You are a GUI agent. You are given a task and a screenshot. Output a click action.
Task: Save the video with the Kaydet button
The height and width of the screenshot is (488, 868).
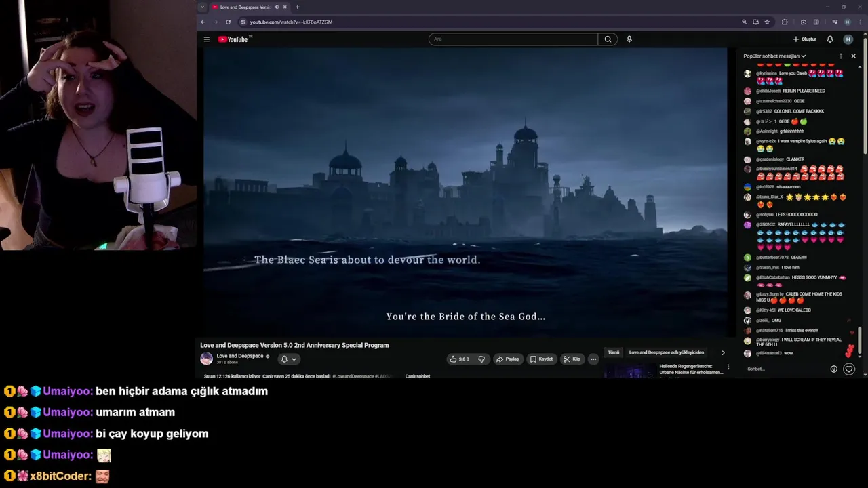tap(541, 359)
